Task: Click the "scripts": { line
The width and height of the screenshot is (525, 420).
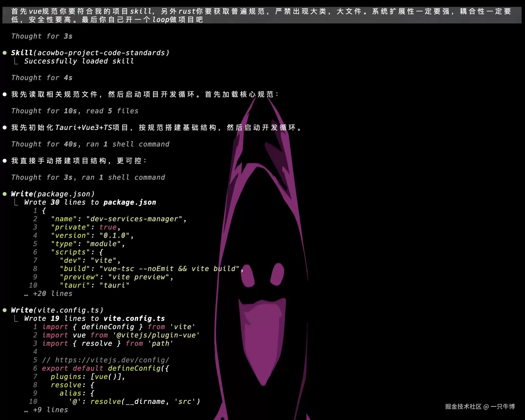Action: [x=77, y=252]
